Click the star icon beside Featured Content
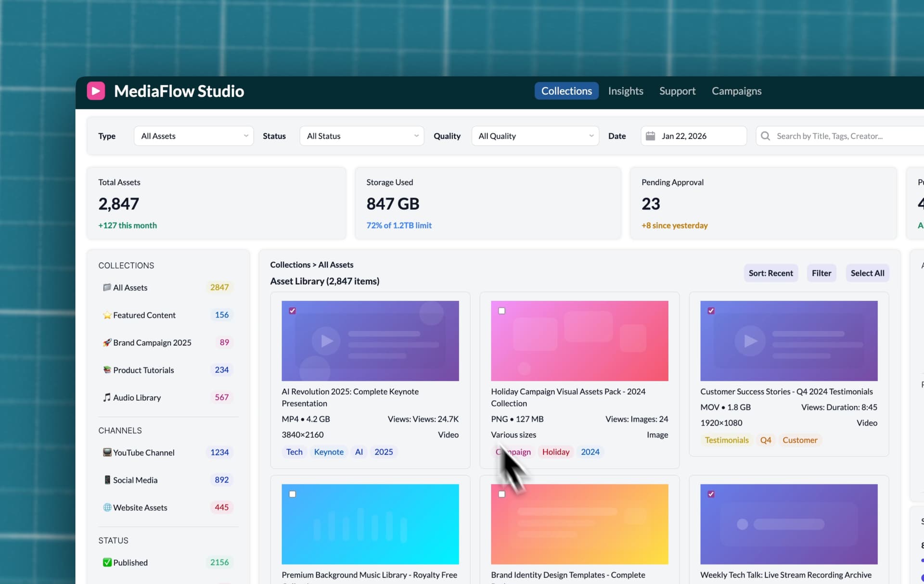Image resolution: width=924 pixels, height=584 pixels. tap(107, 315)
